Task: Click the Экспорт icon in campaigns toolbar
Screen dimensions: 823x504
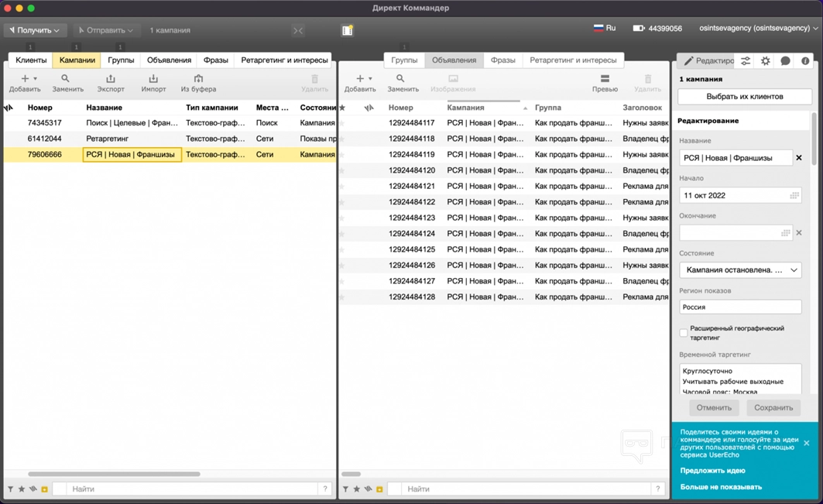Action: pyautogui.click(x=111, y=79)
